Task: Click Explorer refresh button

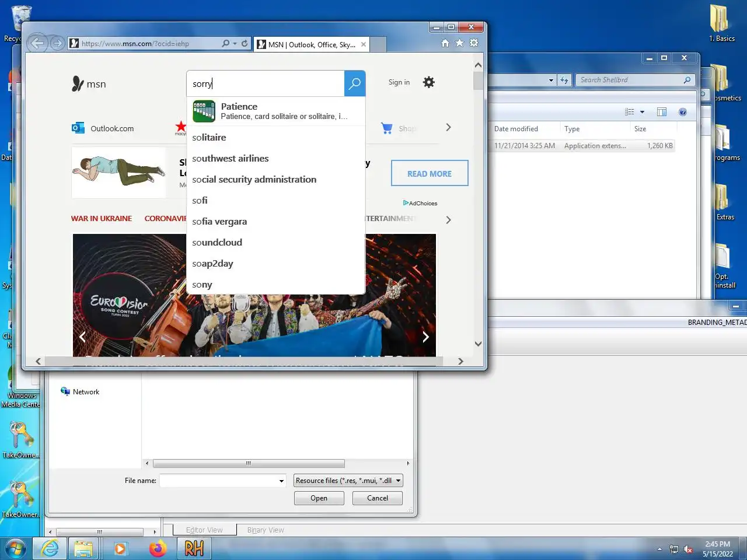Action: 564,80
